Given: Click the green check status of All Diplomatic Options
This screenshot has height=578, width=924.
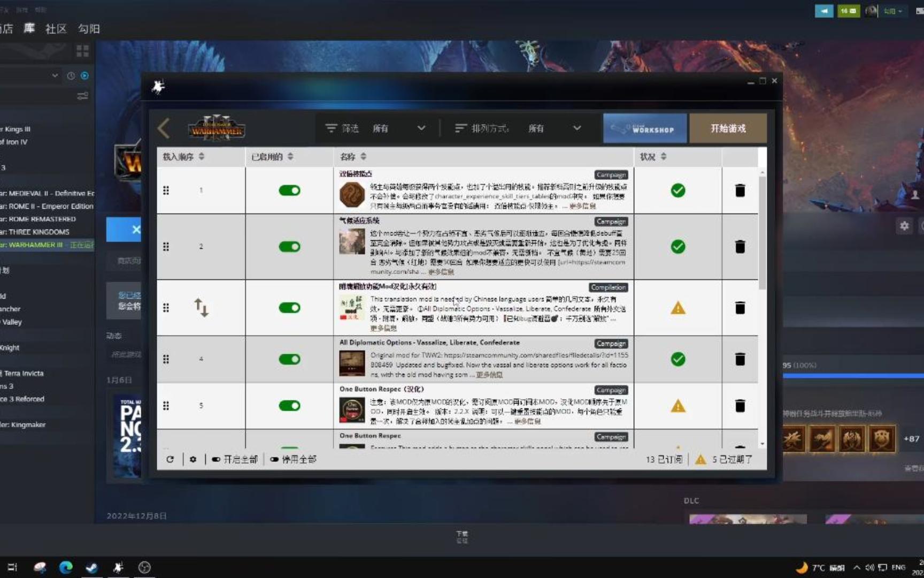Looking at the screenshot, I should click(678, 359).
